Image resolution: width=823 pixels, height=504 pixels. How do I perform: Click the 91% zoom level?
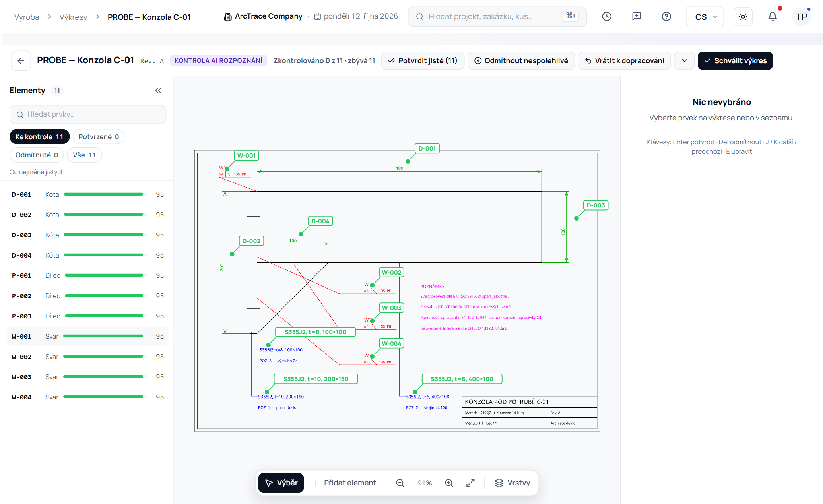coord(425,483)
